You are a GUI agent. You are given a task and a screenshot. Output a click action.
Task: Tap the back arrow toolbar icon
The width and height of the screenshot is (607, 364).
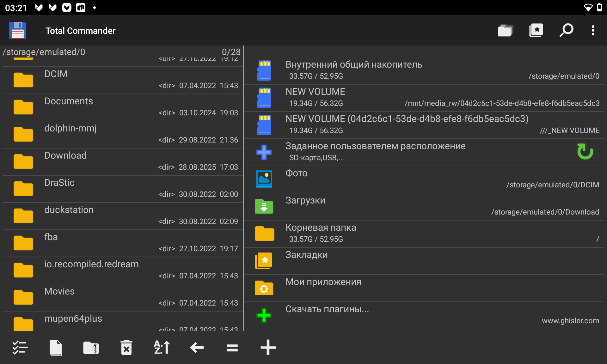[197, 348]
